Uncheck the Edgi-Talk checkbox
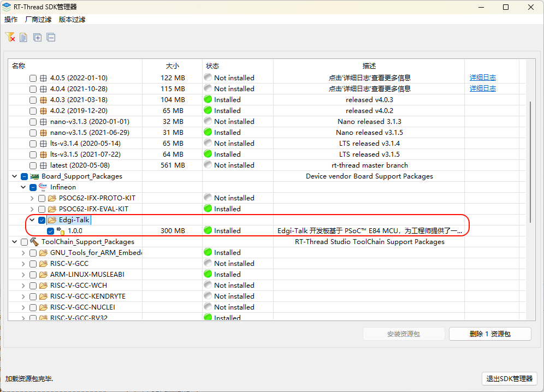This screenshot has height=392, width=544. tap(41, 219)
